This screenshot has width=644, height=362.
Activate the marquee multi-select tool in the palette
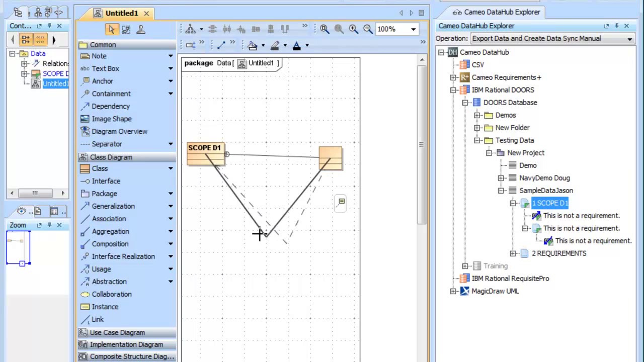[x=126, y=30]
